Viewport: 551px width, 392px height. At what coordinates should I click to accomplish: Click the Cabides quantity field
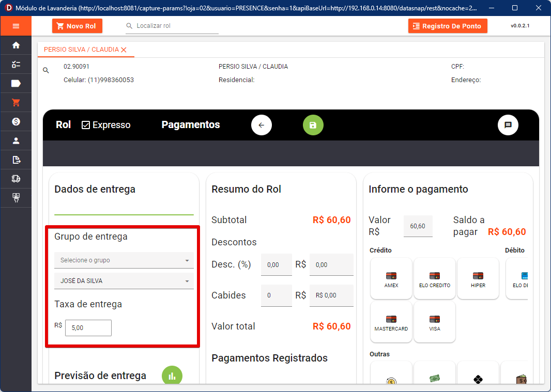point(277,295)
